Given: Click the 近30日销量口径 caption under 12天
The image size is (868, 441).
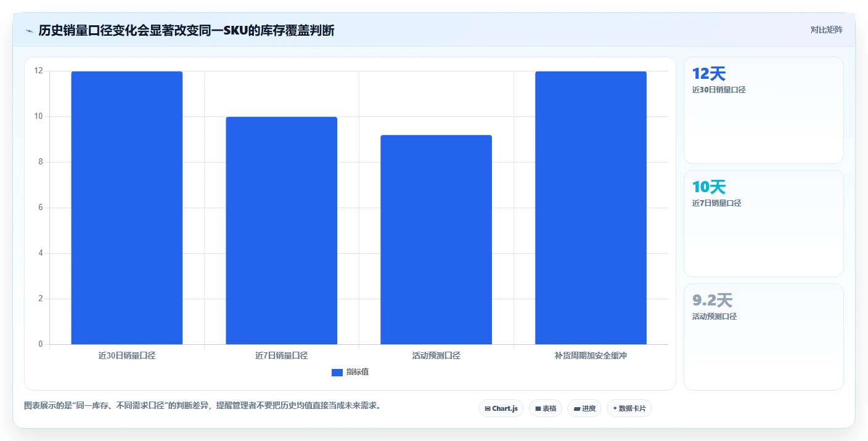Looking at the screenshot, I should tap(719, 90).
